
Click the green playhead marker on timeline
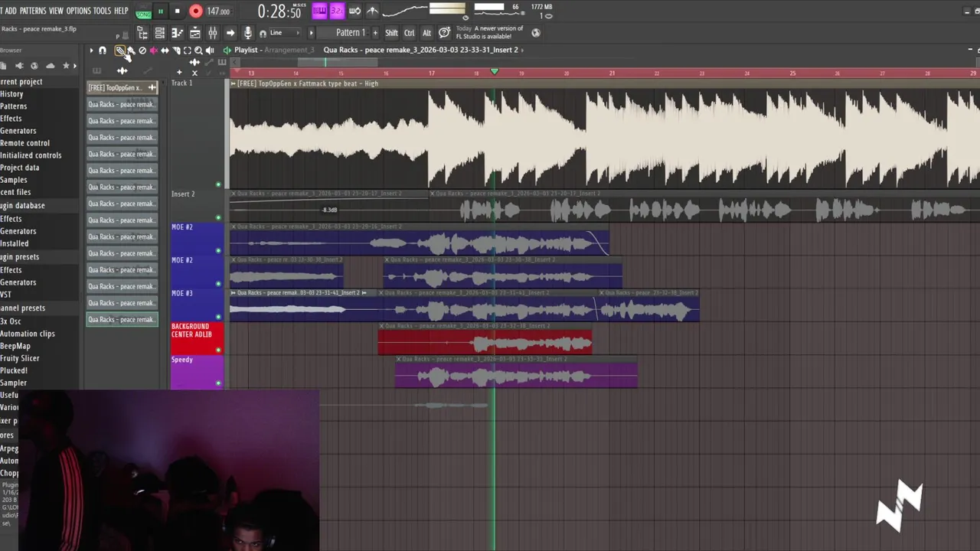495,71
